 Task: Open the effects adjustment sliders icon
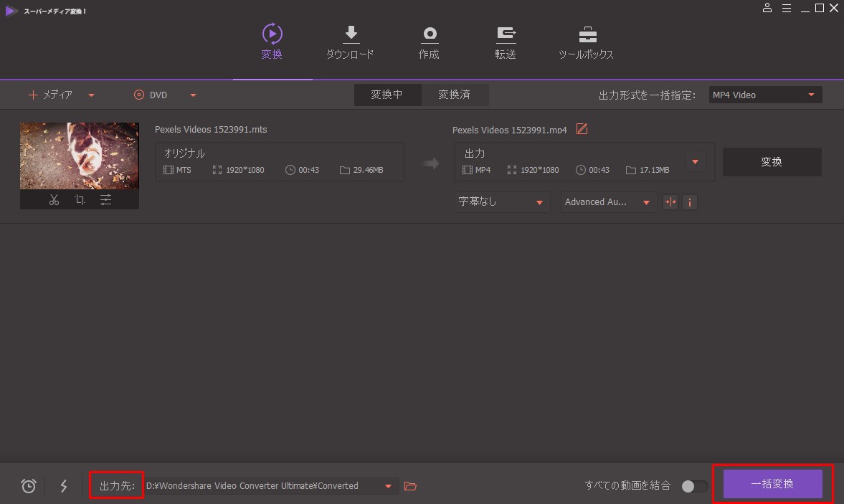(105, 200)
